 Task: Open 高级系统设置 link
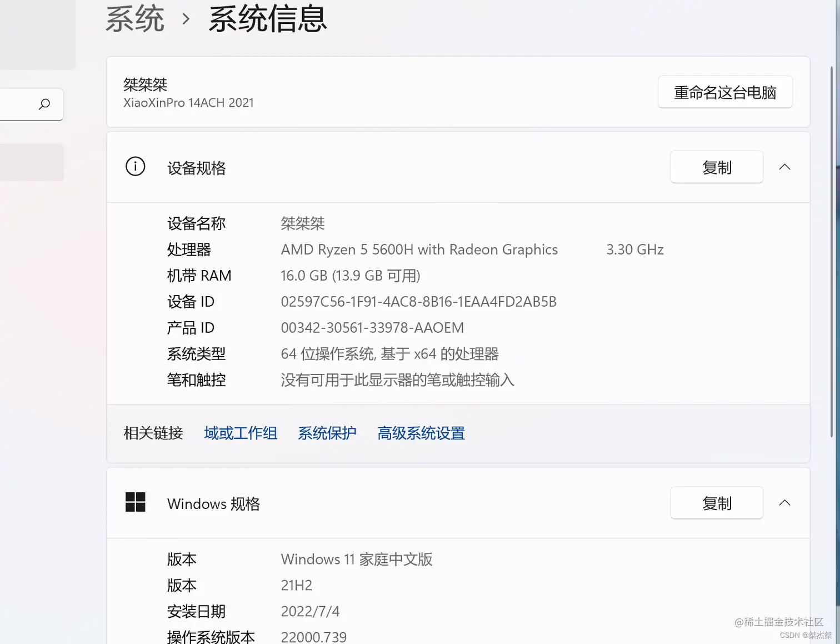[421, 433]
